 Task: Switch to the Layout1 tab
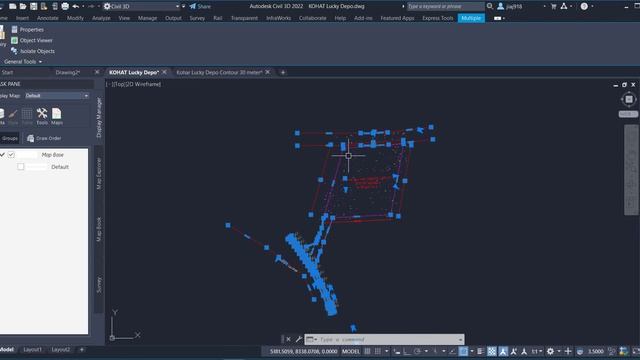(x=32, y=349)
